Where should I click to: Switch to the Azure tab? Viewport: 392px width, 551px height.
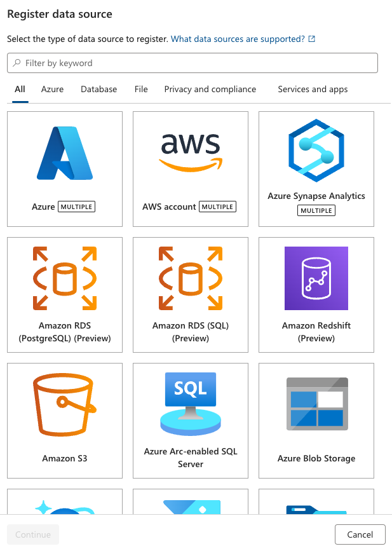pyautogui.click(x=52, y=89)
